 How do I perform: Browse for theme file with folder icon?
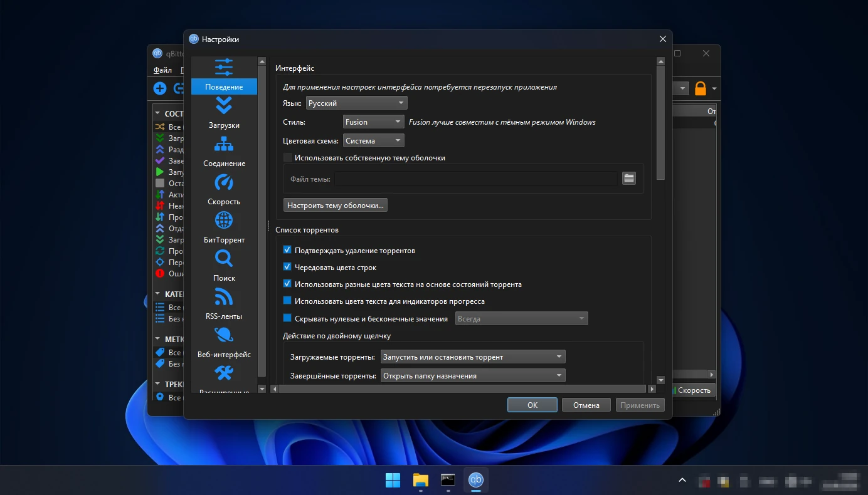629,179
